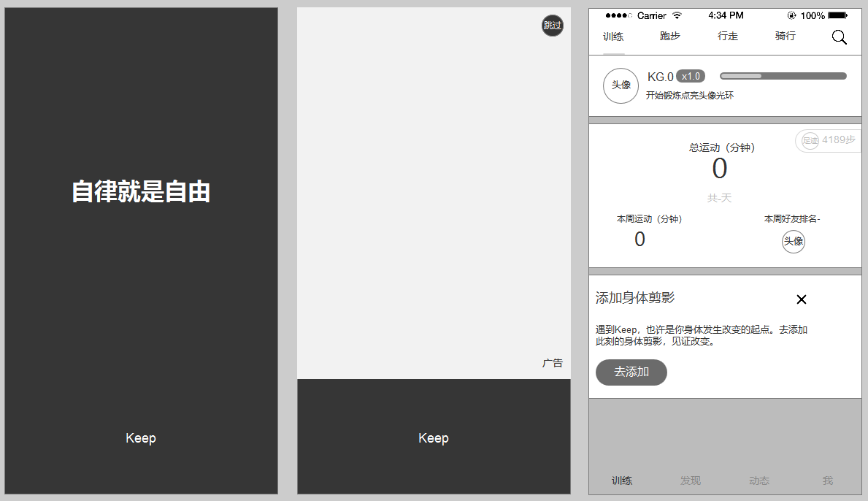Open the 我 profile tab
The image size is (868, 501).
(x=827, y=481)
